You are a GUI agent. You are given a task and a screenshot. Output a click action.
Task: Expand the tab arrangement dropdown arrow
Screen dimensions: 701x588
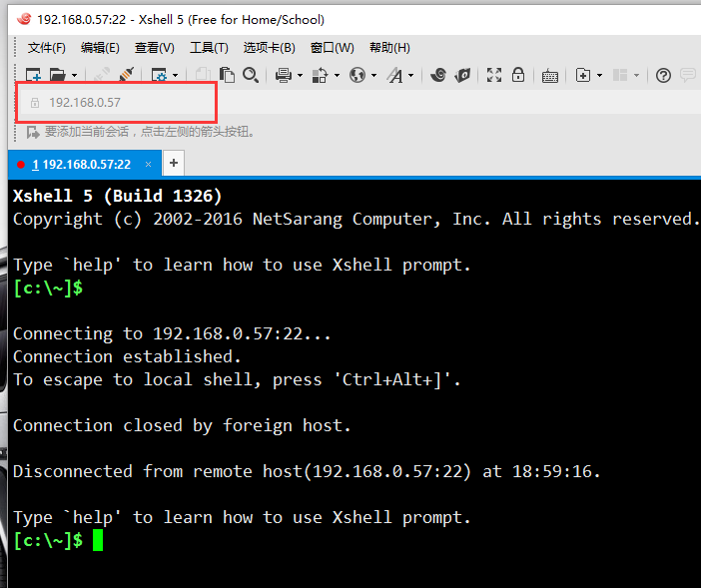[637, 76]
